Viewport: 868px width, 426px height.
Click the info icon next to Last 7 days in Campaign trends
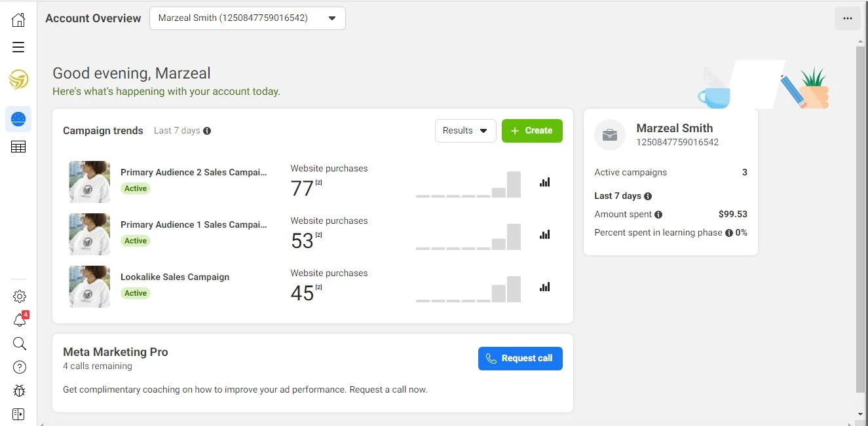click(207, 131)
